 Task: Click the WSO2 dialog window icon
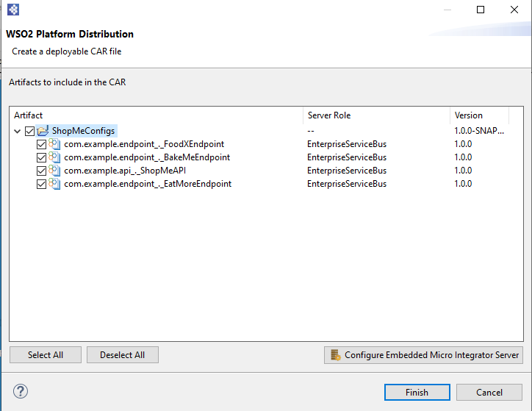pos(13,10)
